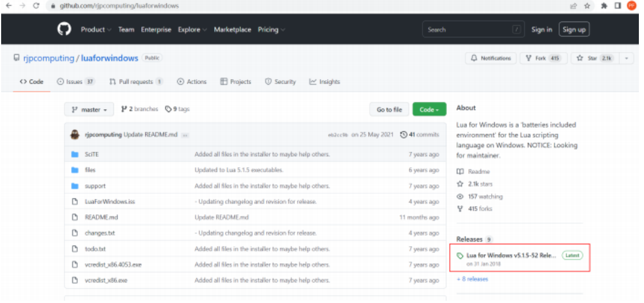Open the Team nav item
Image resolution: width=644 pixels, height=303 pixels.
[126, 30]
